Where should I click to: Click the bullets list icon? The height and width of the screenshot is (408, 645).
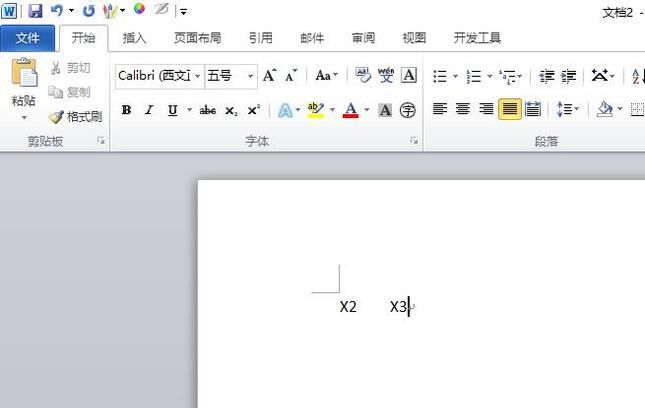point(440,76)
